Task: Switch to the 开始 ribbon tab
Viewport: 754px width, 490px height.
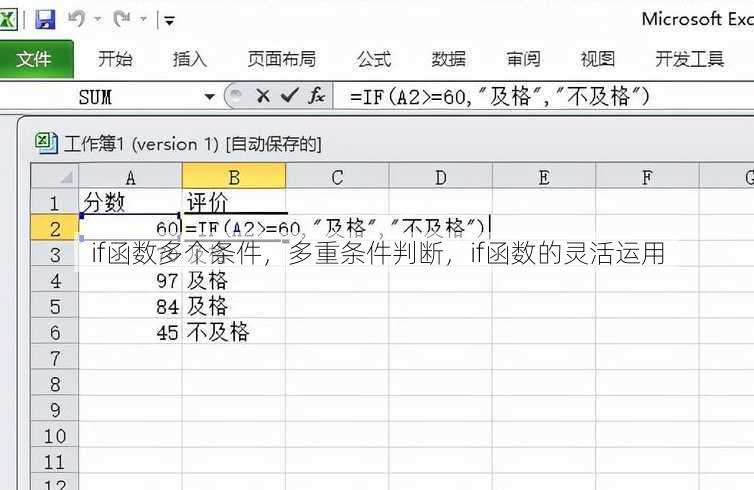Action: point(115,59)
